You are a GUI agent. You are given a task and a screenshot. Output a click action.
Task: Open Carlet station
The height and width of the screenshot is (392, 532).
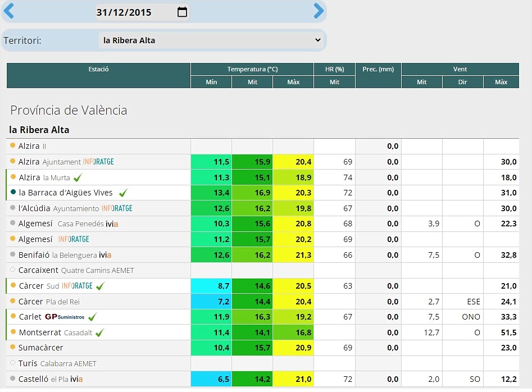point(30,317)
